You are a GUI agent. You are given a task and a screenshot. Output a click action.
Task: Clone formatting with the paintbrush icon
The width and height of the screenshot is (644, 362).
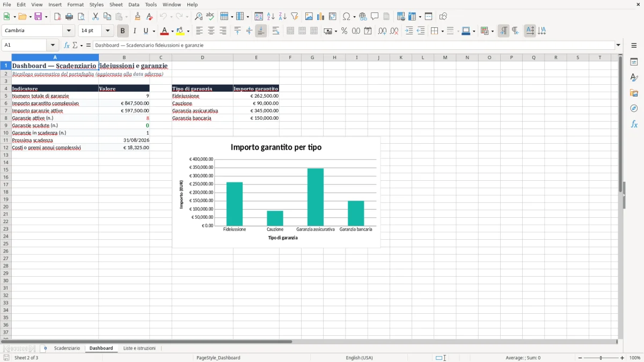point(138,17)
